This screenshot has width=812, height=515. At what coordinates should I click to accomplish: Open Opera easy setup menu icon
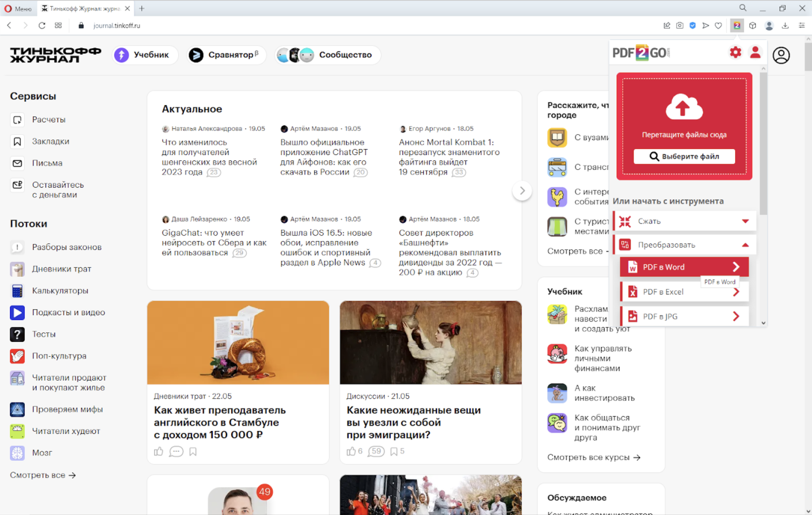(x=801, y=26)
